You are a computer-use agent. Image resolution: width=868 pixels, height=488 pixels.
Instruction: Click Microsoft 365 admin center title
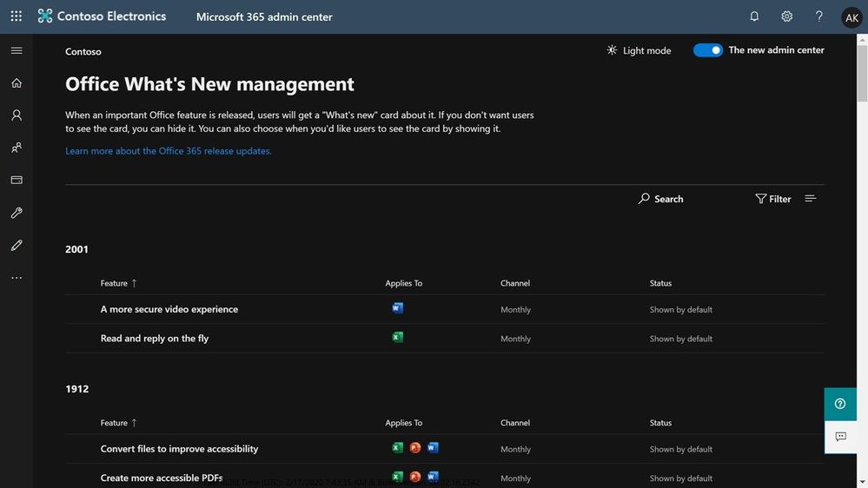coord(264,16)
